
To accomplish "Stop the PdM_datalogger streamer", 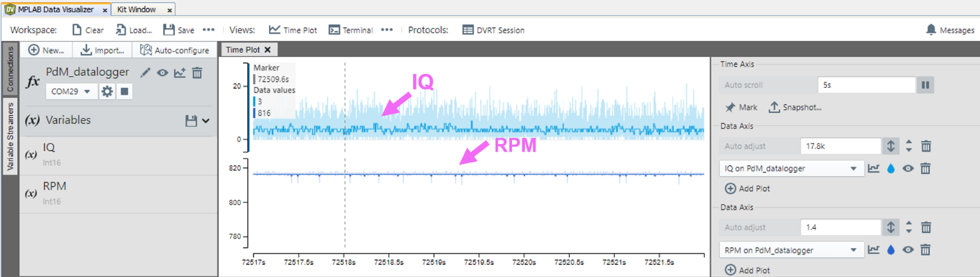I will pos(124,91).
